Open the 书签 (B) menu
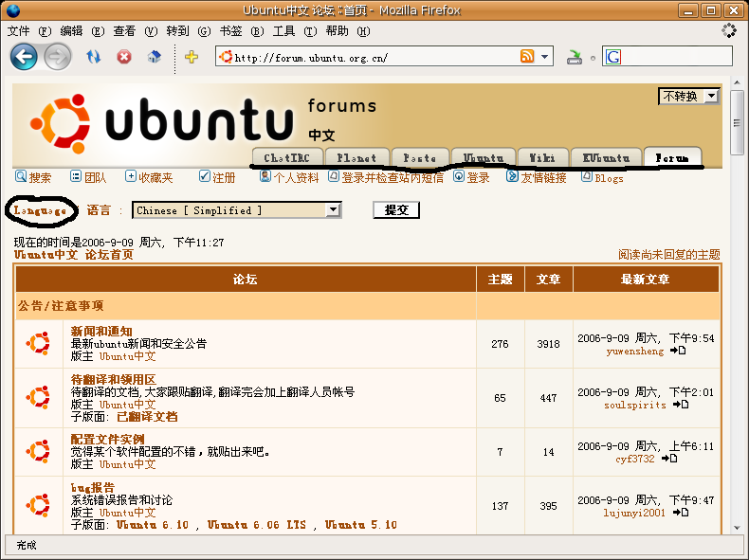Image resolution: width=749 pixels, height=560 pixels. 241,31
